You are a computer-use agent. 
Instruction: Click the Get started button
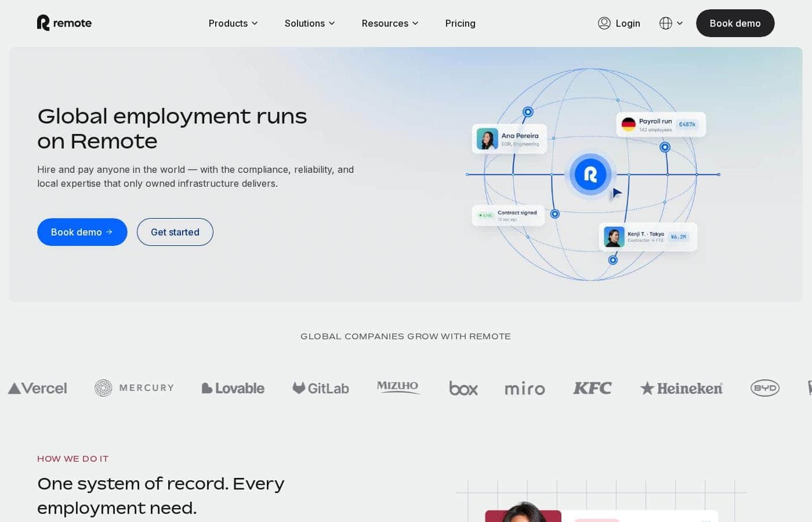point(175,232)
